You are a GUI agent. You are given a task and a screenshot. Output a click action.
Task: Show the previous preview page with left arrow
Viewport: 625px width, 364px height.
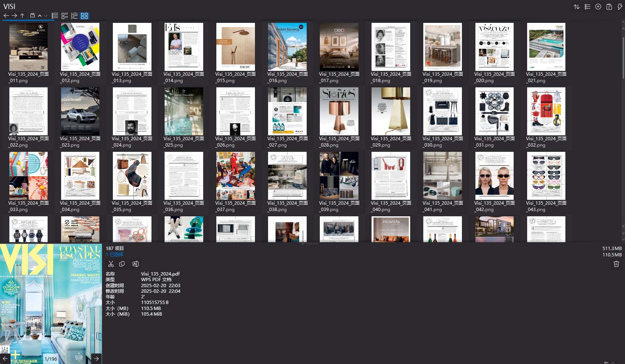pos(5,358)
